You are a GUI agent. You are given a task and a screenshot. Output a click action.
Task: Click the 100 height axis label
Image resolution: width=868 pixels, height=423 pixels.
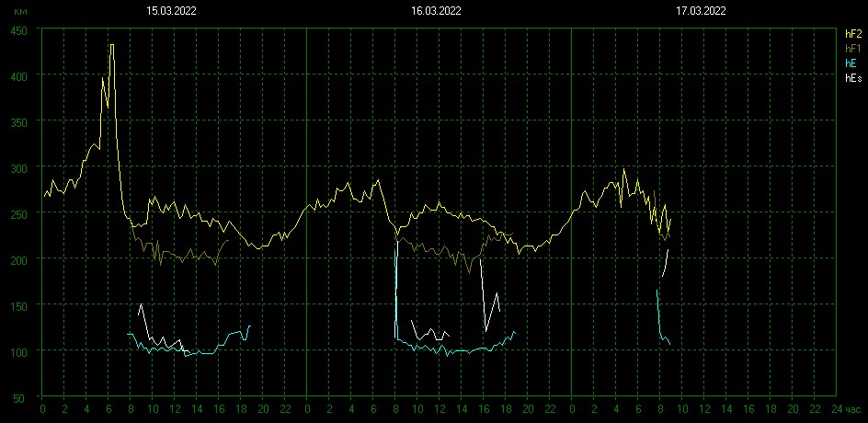[x=19, y=351]
